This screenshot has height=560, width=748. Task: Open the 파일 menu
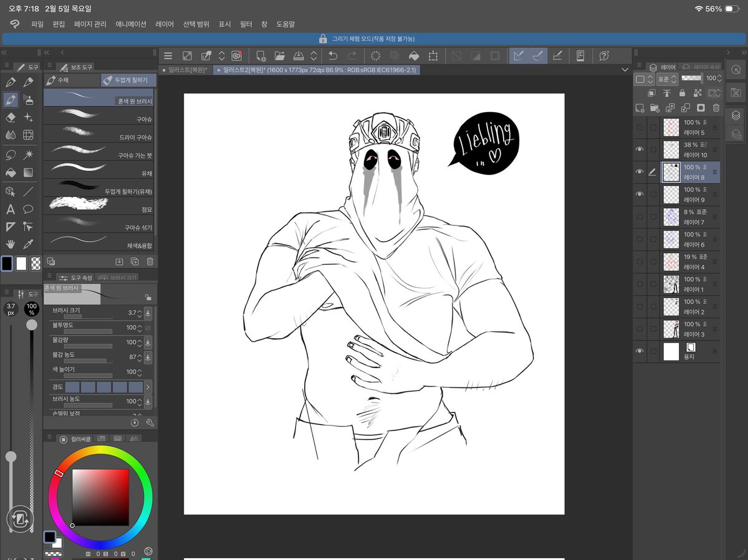coord(37,24)
